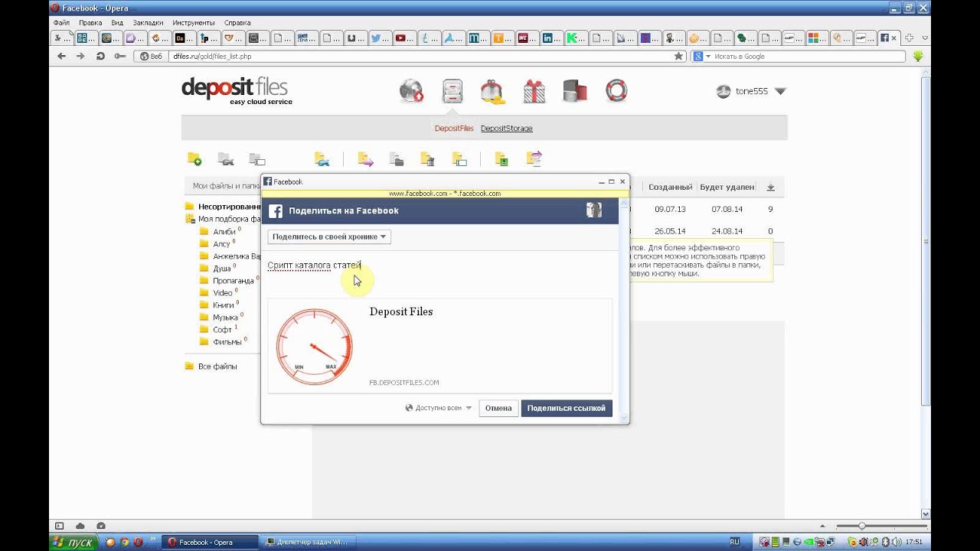The height and width of the screenshot is (551, 980).
Task: Click the rename file icon
Action: tap(459, 159)
